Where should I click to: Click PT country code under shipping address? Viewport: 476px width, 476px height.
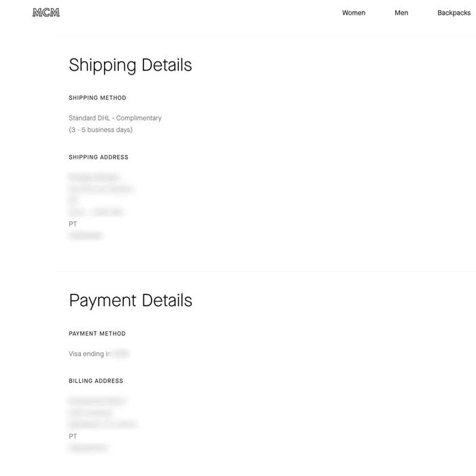click(x=73, y=224)
